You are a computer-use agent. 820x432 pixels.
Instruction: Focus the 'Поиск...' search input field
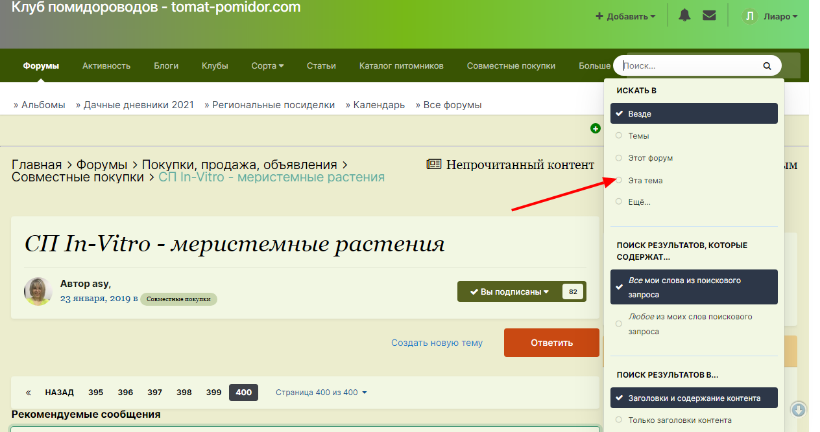pos(690,66)
